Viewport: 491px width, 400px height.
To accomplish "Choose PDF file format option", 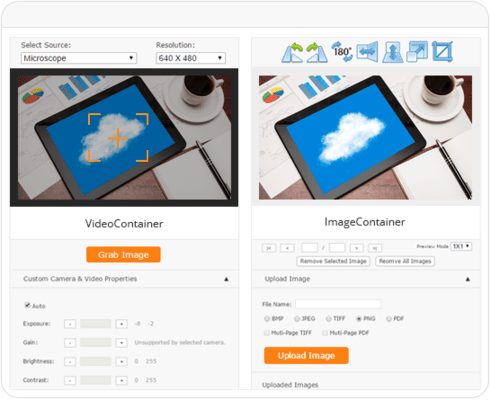I will [389, 319].
